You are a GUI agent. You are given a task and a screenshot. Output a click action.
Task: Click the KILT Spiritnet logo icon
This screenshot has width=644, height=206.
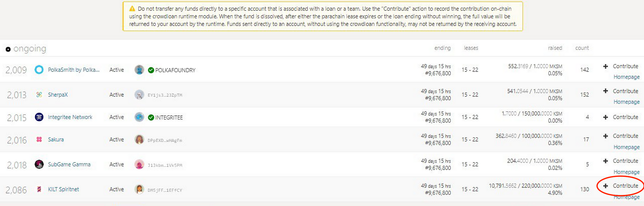[x=39, y=189]
